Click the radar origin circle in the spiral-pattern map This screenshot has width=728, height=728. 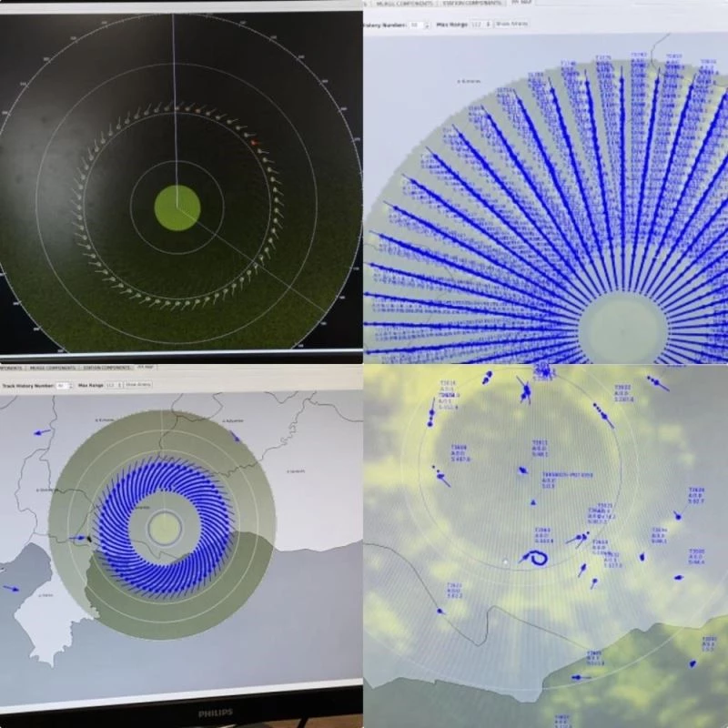(165, 528)
